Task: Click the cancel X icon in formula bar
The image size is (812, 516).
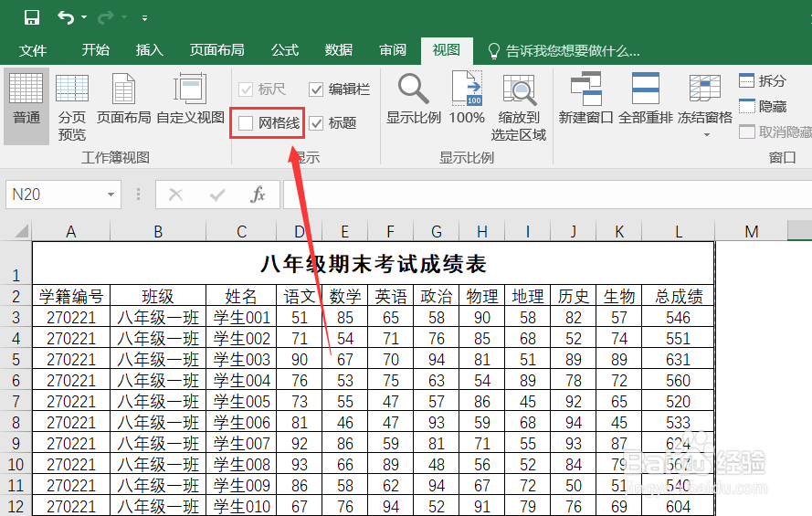Action: click(176, 195)
